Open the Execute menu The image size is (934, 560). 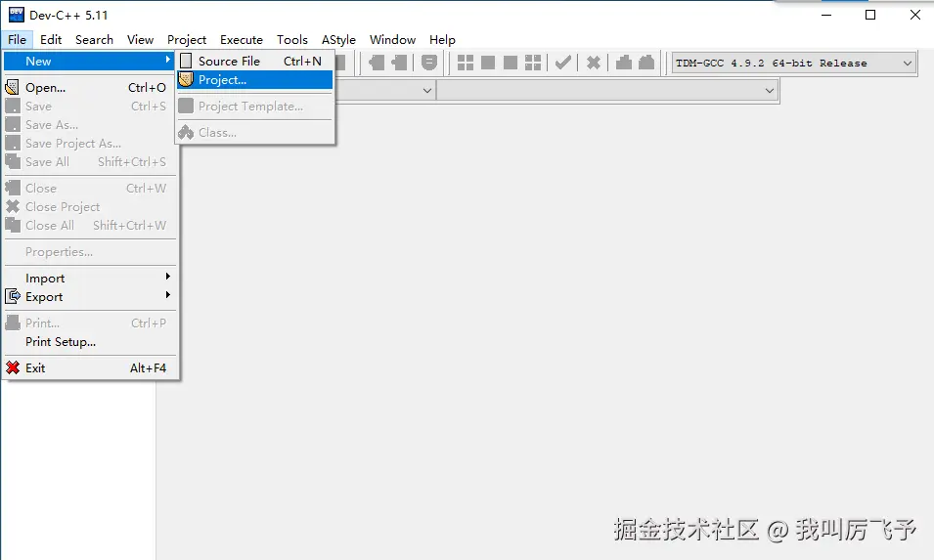point(242,39)
